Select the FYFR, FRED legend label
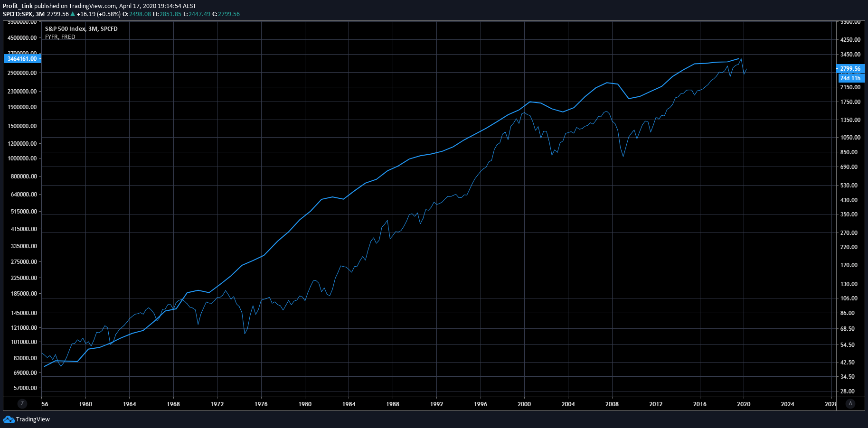868x428 pixels. tap(60, 37)
